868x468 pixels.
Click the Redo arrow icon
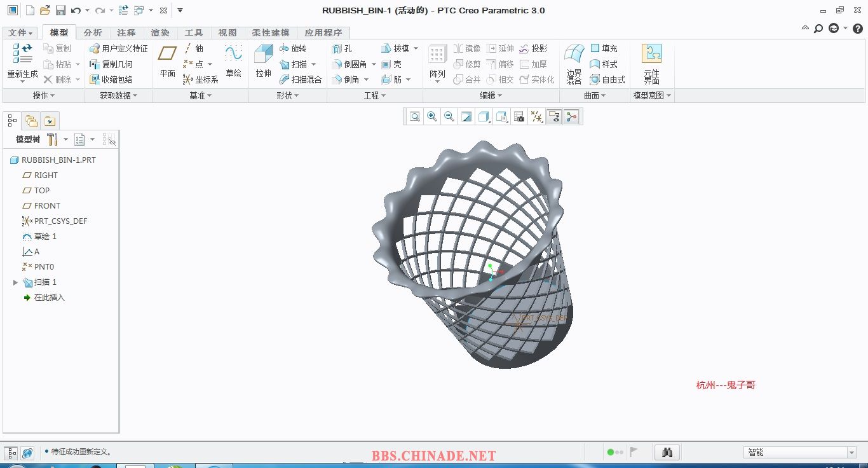point(100,10)
